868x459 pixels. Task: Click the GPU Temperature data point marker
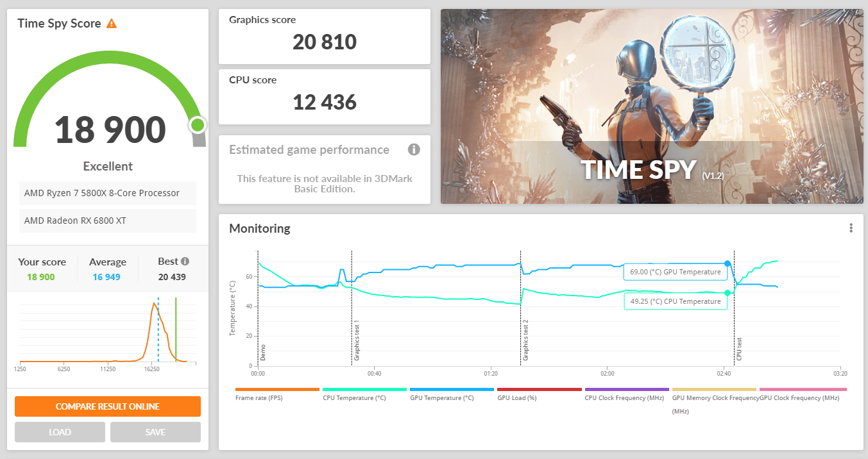tap(727, 263)
